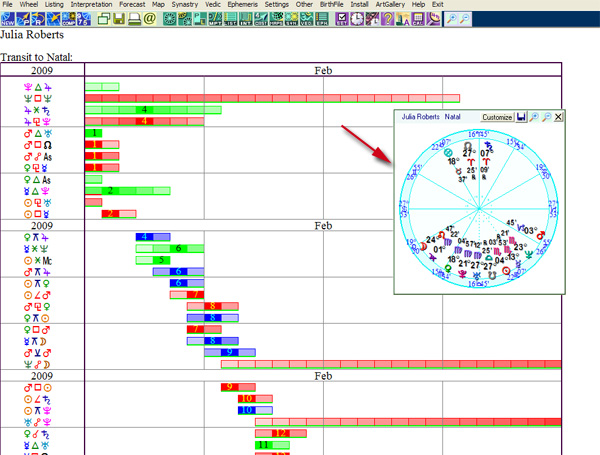Click the @ email toolbar icon

pyautogui.click(x=148, y=18)
